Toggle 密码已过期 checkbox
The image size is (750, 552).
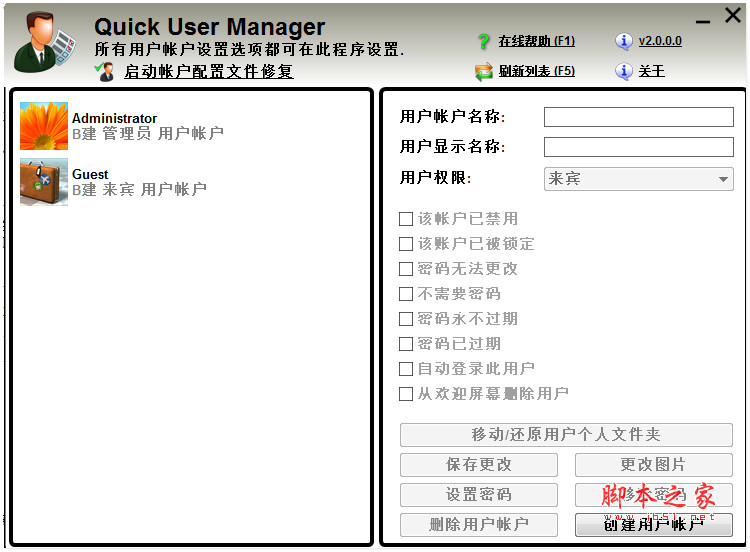point(406,344)
